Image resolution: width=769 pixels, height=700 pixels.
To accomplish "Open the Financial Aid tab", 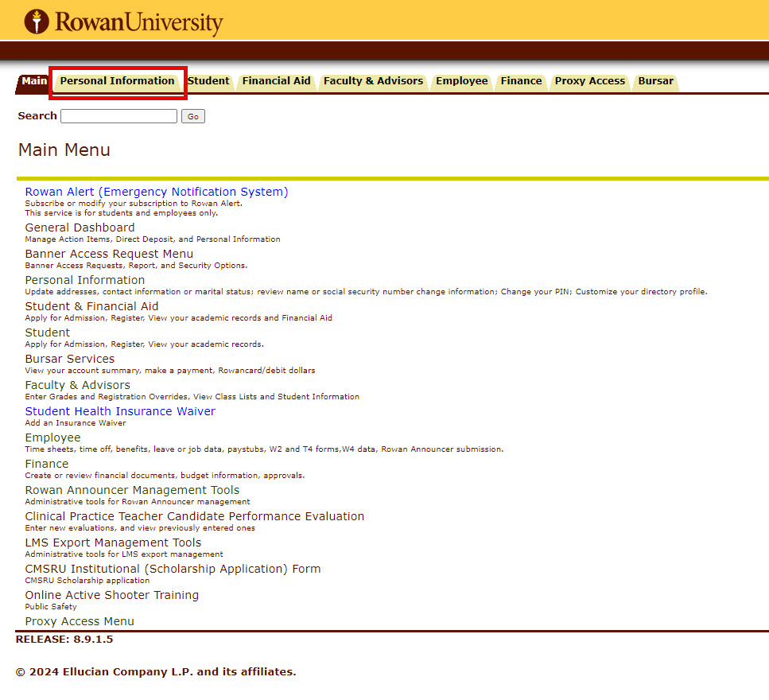I will (276, 81).
